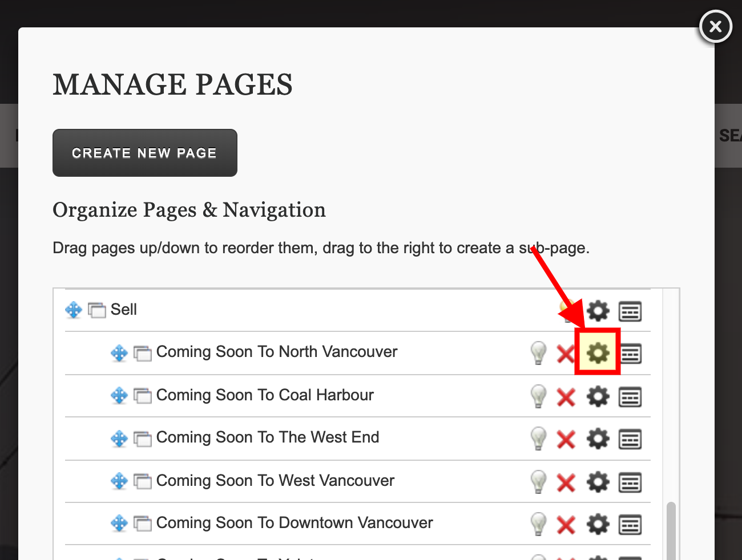The image size is (742, 560).
Task: Open content editor for Coming Soon To Downtown Vancouver
Action: point(630,525)
